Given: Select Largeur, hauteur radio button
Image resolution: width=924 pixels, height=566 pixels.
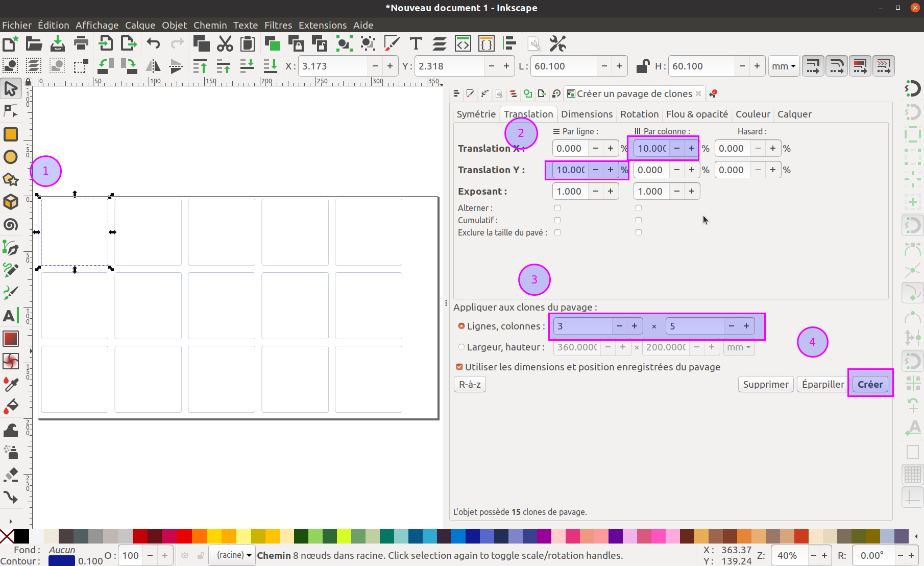Looking at the screenshot, I should click(x=461, y=347).
